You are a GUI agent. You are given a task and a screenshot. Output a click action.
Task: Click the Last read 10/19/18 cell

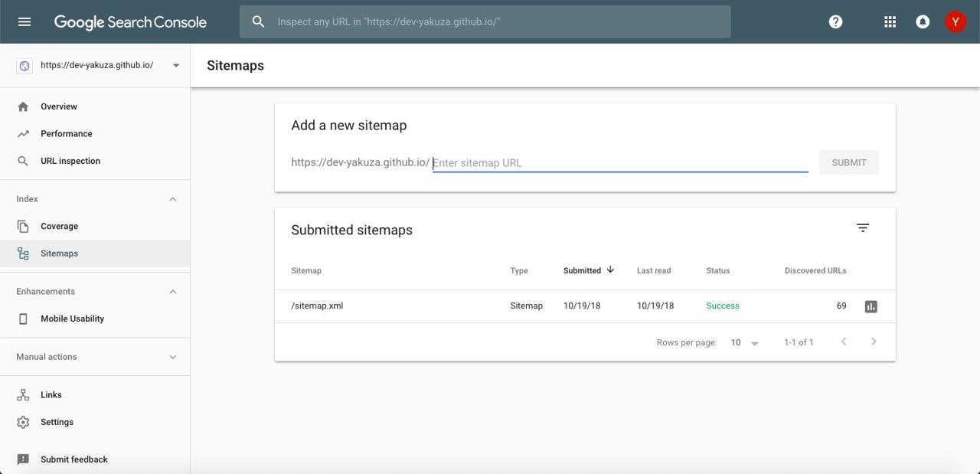pos(655,306)
